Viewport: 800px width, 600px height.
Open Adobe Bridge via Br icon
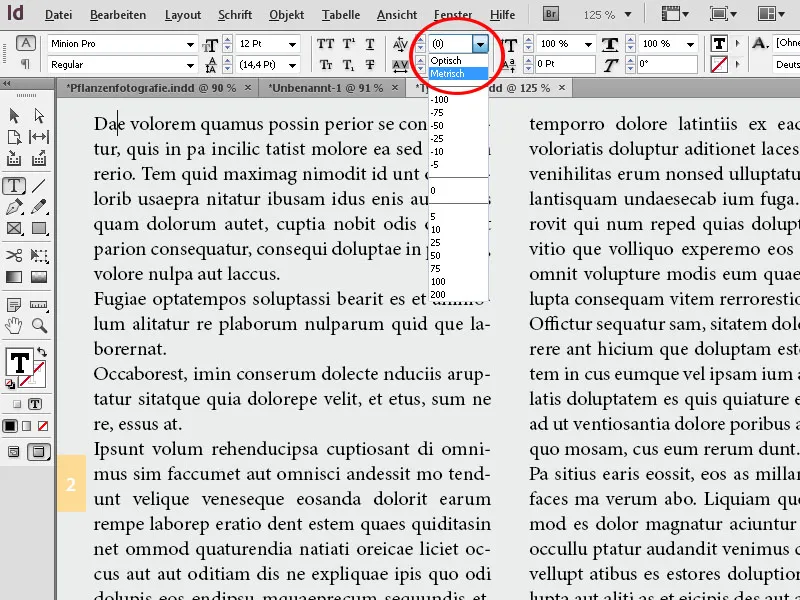(551, 14)
